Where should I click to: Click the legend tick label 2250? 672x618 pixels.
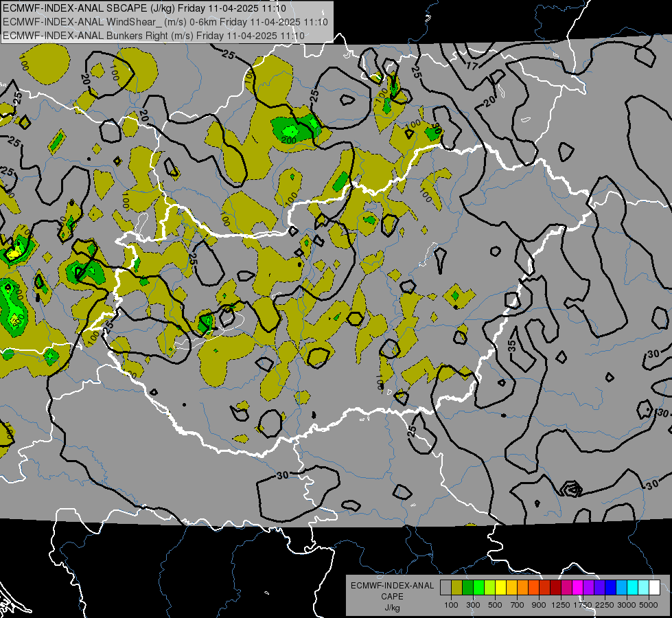(605, 605)
